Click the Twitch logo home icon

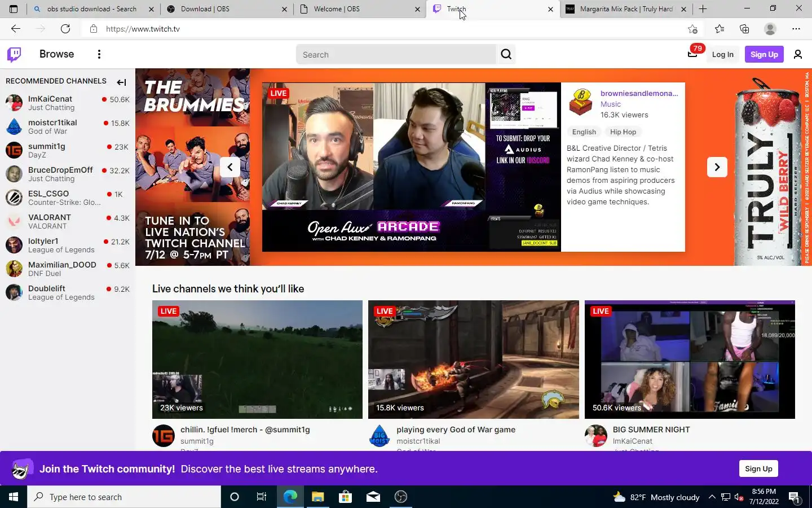[x=14, y=54]
